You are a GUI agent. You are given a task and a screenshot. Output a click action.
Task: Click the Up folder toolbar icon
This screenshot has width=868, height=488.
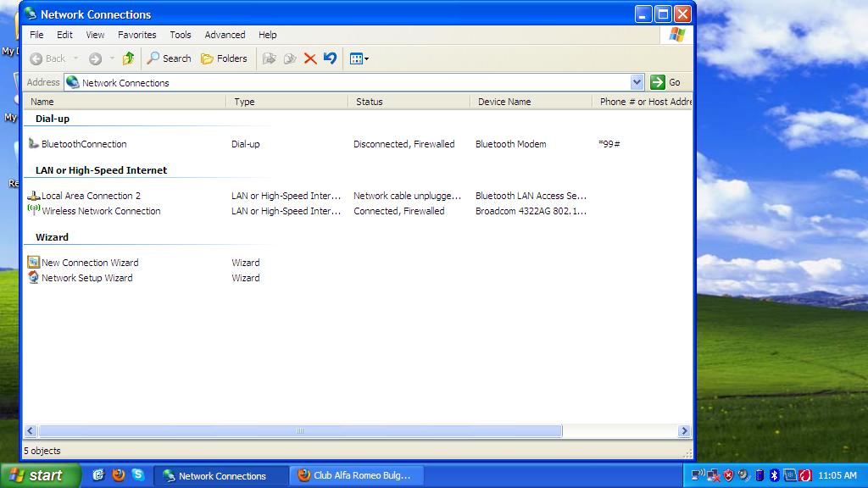click(x=128, y=58)
